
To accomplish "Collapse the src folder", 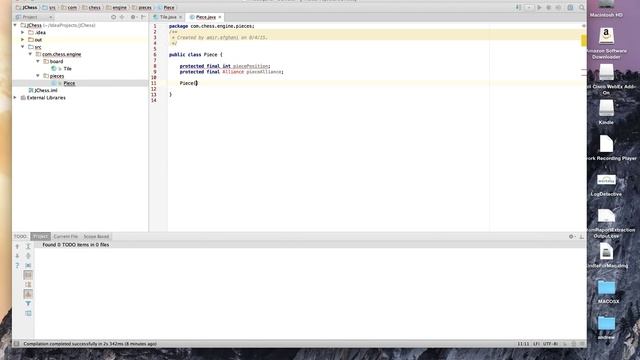I will point(23,47).
